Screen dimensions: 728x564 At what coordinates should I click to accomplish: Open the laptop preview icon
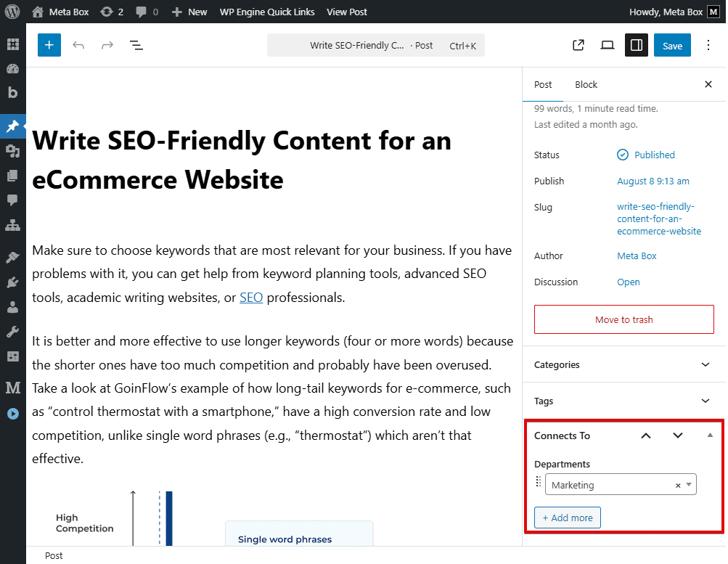[608, 45]
